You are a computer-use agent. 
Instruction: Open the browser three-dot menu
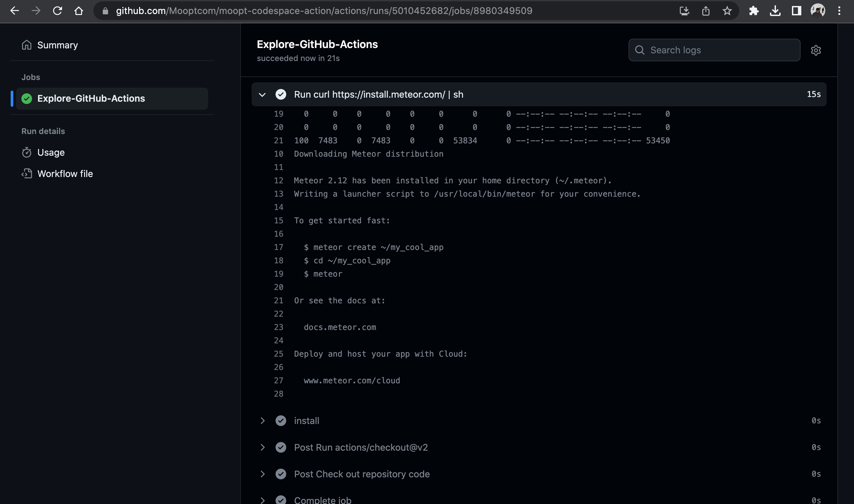[840, 11]
